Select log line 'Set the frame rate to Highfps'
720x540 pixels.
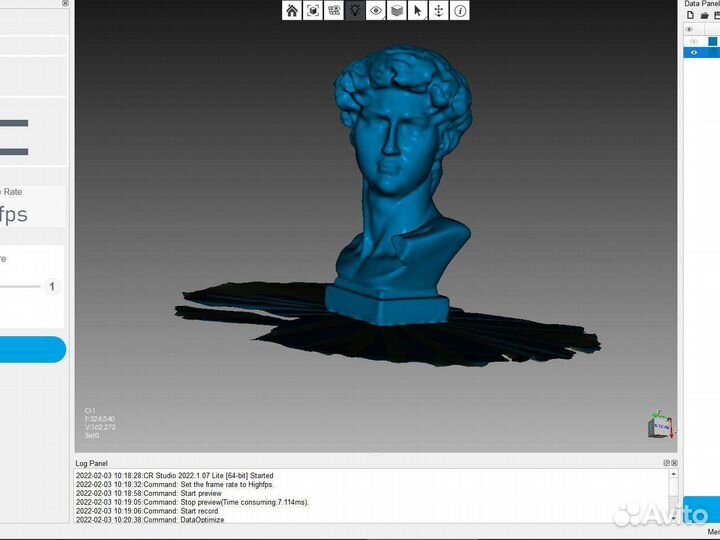(175, 484)
